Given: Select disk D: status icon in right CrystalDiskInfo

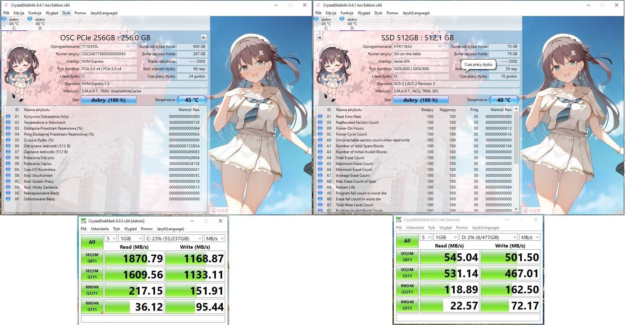Looking at the screenshot, I should [342, 19].
